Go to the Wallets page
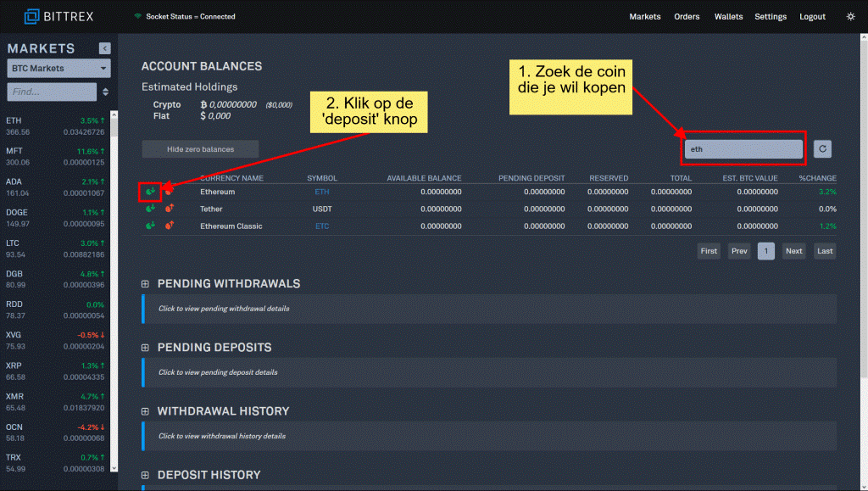This screenshot has height=491, width=868. click(728, 17)
